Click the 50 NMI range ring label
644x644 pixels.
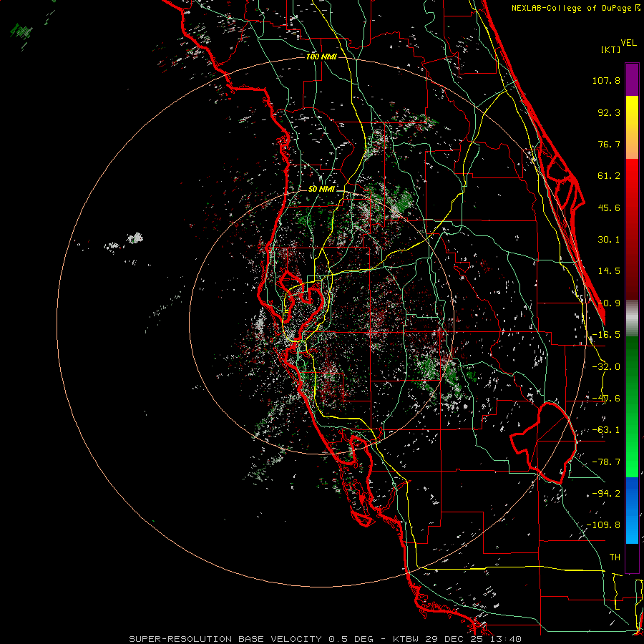point(321,190)
